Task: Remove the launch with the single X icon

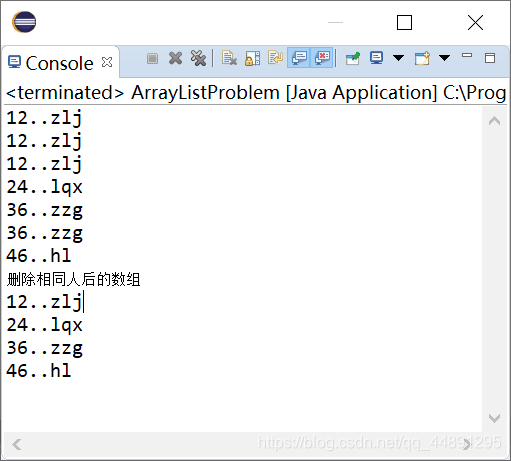Action: click(x=175, y=58)
